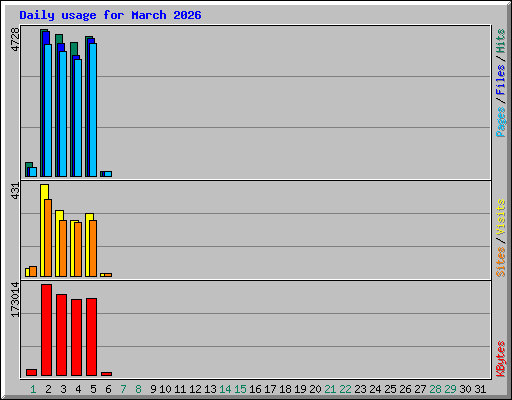
Task: Click the 173014 axis value
Action: coord(15,299)
